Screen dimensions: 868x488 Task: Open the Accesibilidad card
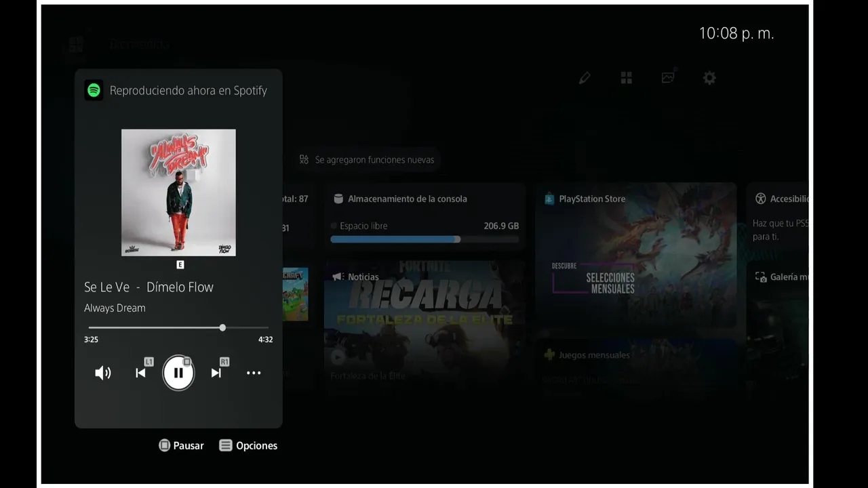click(777, 217)
